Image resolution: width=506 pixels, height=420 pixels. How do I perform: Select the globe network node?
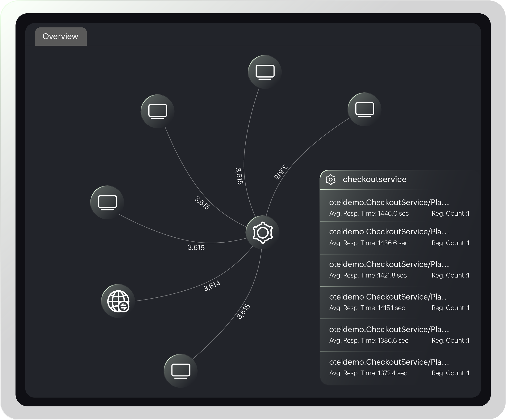(118, 301)
